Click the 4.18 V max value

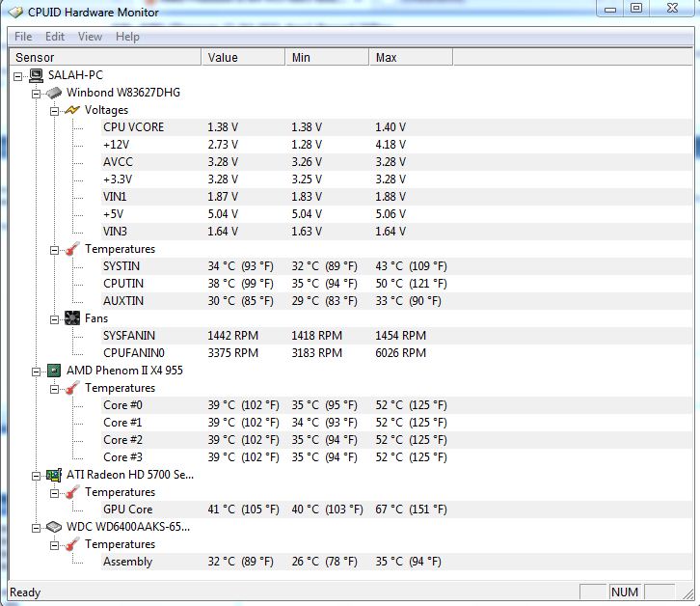(x=390, y=145)
